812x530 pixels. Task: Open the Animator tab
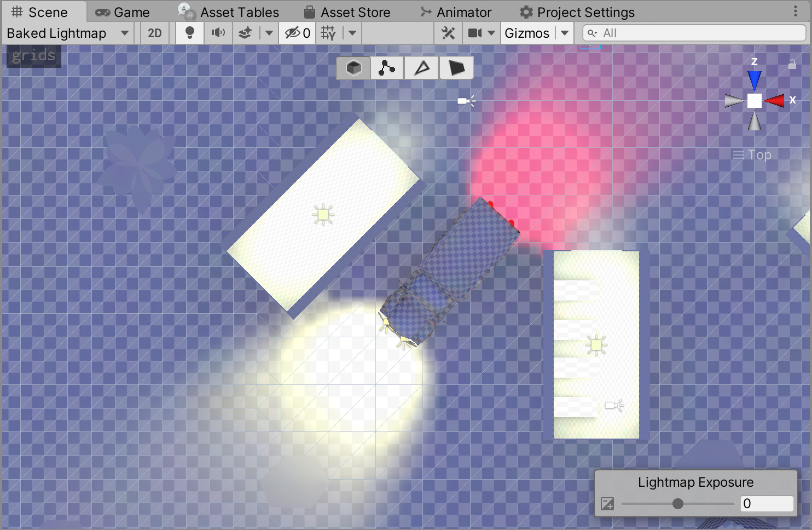[456, 12]
